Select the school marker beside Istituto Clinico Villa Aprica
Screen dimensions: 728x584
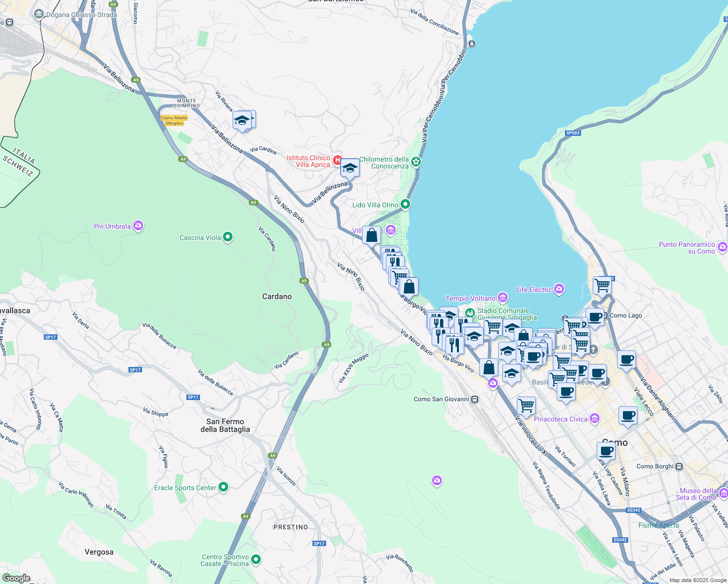pos(349,168)
